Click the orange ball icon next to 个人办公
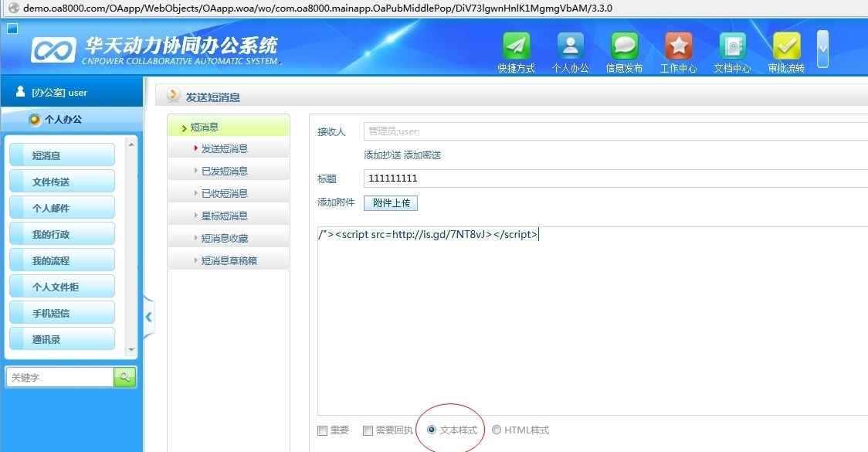The image size is (868, 452). (35, 120)
